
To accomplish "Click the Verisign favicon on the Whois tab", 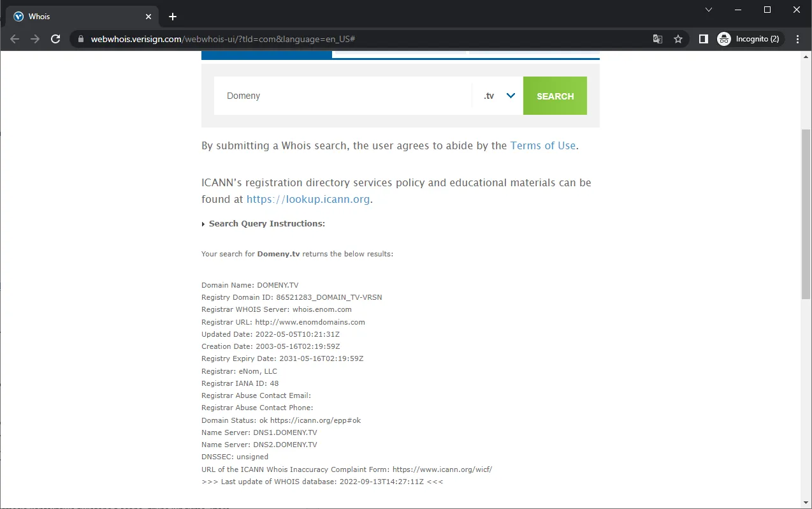I will [18, 16].
